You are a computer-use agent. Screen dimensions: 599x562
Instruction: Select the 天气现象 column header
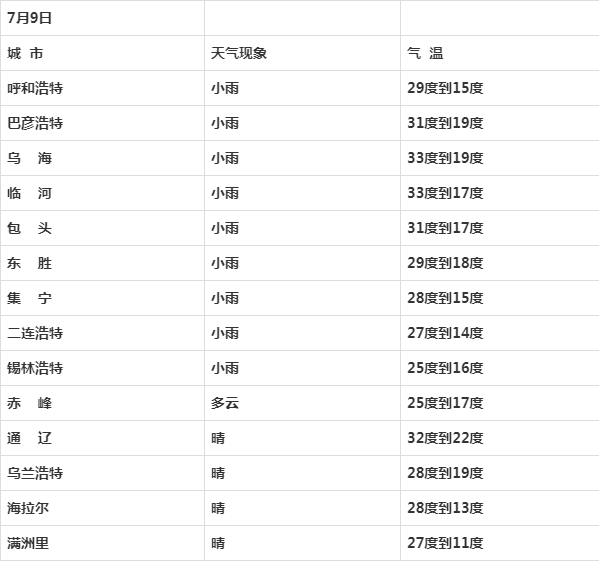302,53
